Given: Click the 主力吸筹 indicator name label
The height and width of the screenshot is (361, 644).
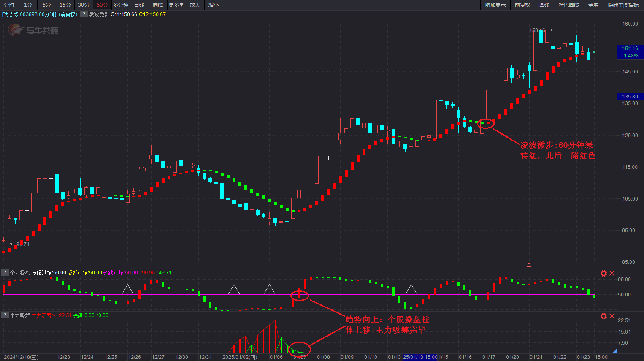Looking at the screenshot, I should 20,315.
